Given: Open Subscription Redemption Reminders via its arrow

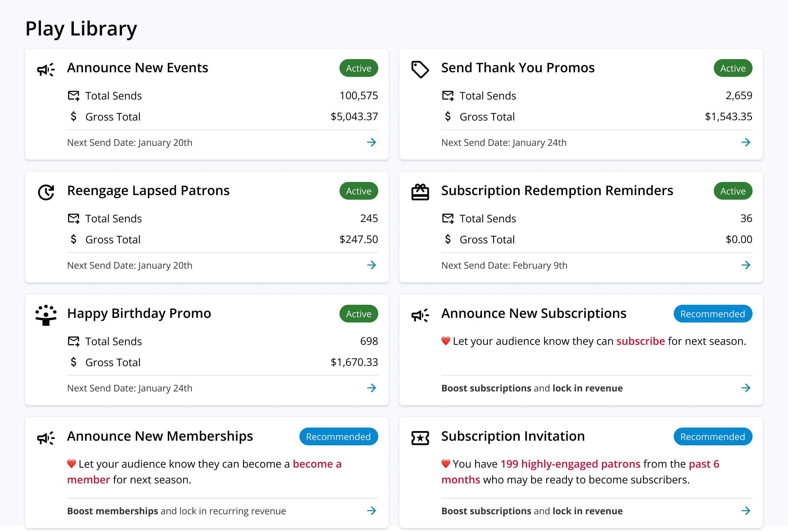Looking at the screenshot, I should [x=745, y=265].
